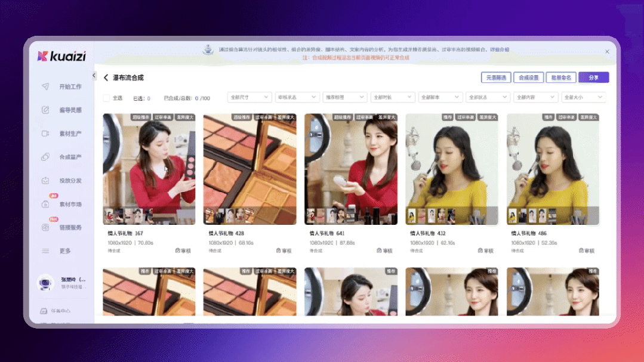Open 素材生产 in the sidebar
Viewport: 644px width, 362px height.
pos(70,134)
